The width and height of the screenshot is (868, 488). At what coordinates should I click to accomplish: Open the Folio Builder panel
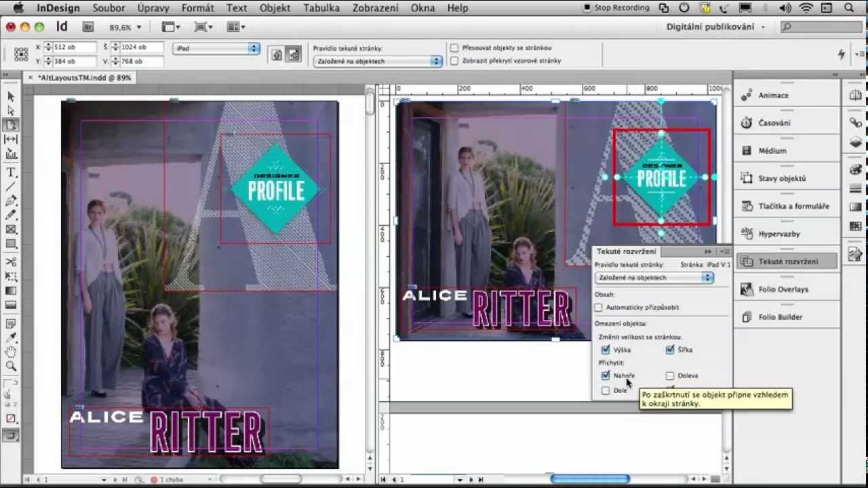click(787, 317)
